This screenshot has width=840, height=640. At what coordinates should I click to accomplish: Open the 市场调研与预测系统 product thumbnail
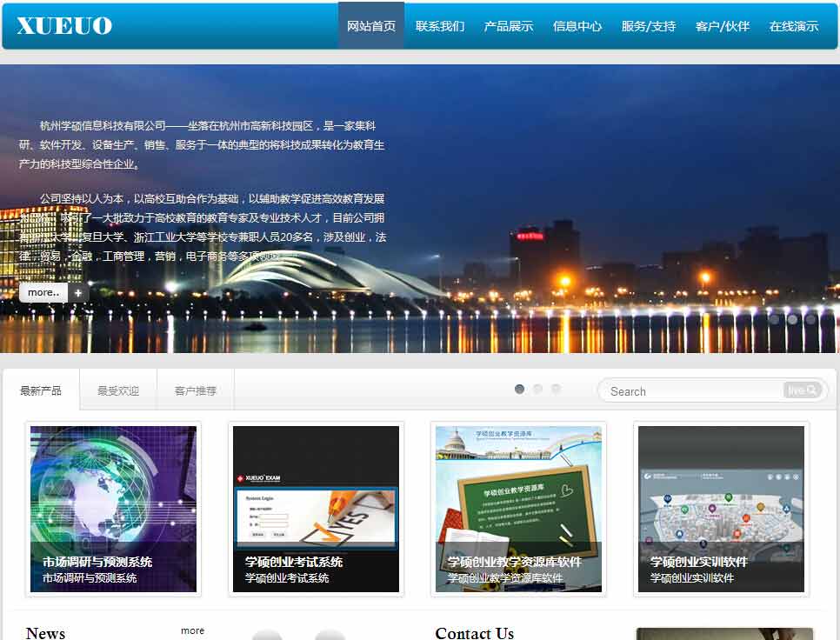click(x=114, y=509)
